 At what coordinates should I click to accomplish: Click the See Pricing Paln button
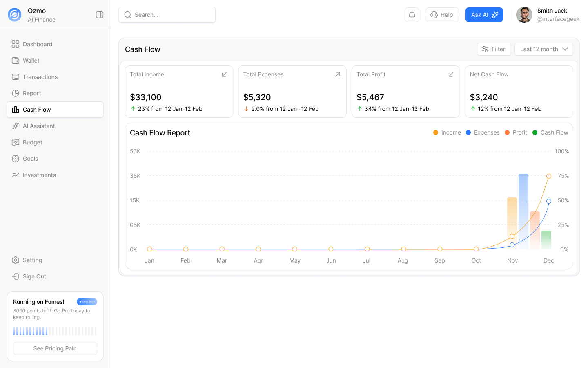pyautogui.click(x=55, y=348)
